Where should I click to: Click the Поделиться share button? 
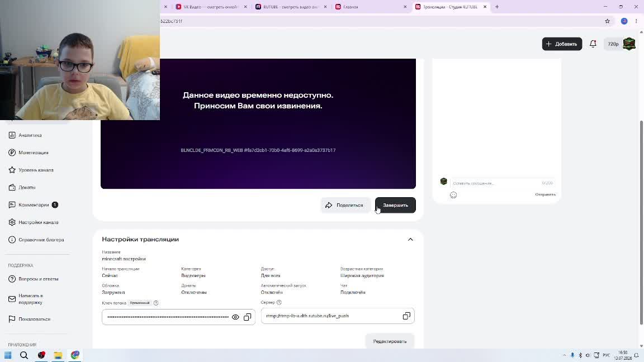pos(345,205)
